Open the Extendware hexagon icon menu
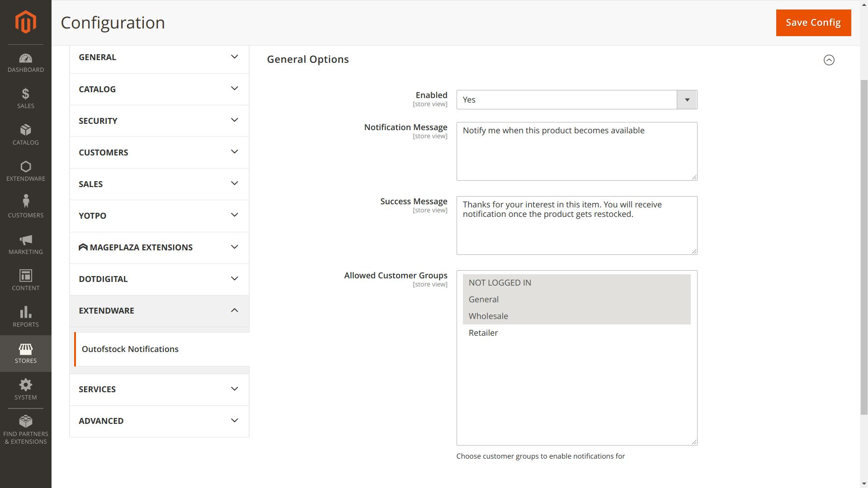The image size is (868, 488). [25, 171]
